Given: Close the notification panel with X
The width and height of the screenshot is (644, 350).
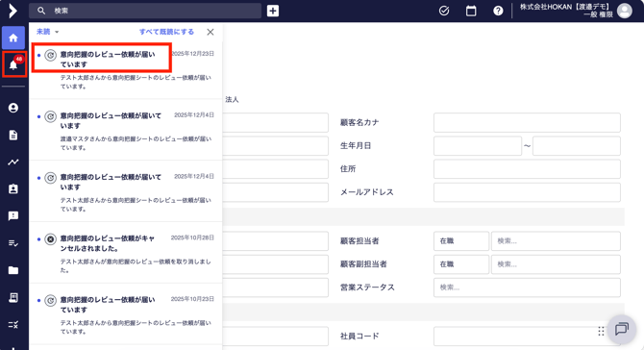Looking at the screenshot, I should click(x=211, y=32).
